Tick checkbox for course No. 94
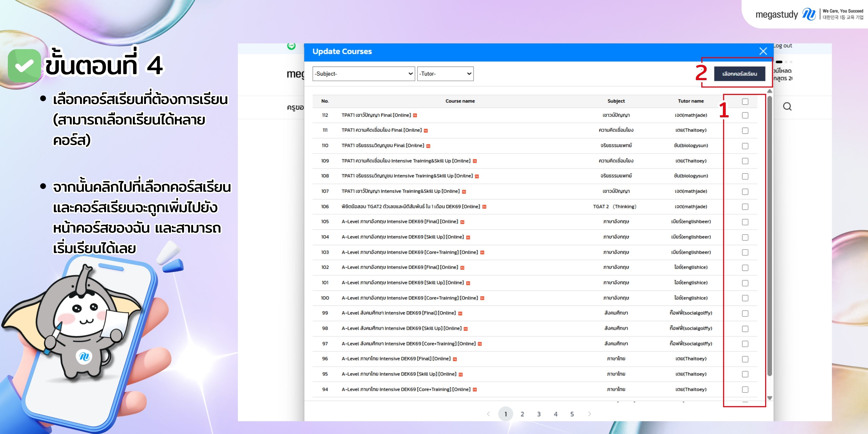Image resolution: width=868 pixels, height=434 pixels. pyautogui.click(x=745, y=389)
